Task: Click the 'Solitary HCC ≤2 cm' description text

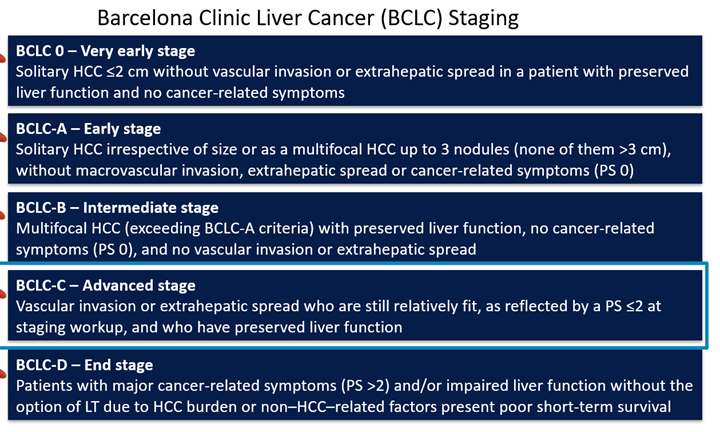Action: 82,72
